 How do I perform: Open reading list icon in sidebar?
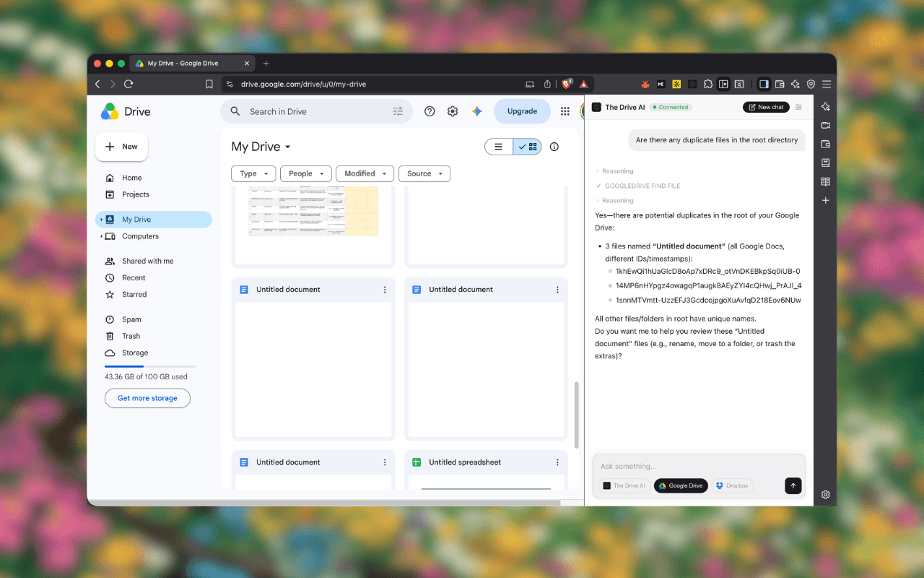tap(826, 181)
